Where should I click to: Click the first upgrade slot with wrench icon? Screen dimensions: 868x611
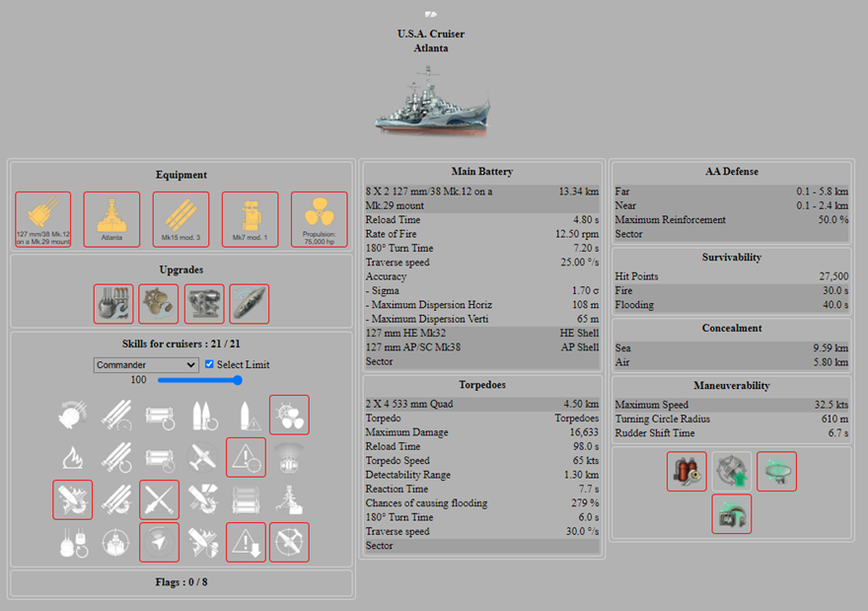click(x=113, y=304)
